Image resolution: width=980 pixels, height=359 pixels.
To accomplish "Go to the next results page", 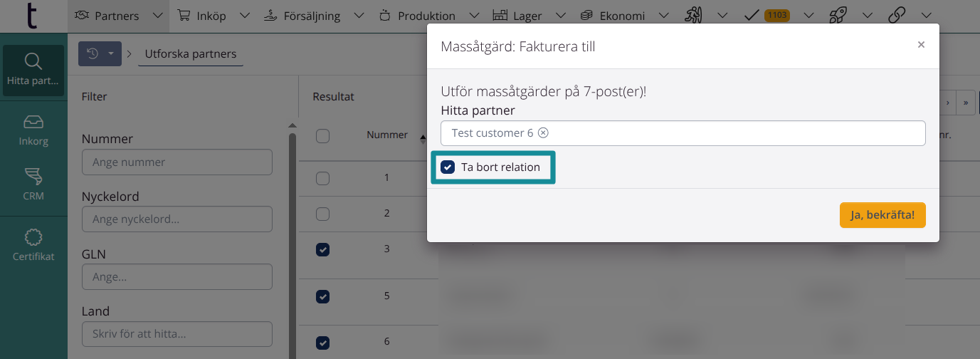I will [x=948, y=102].
